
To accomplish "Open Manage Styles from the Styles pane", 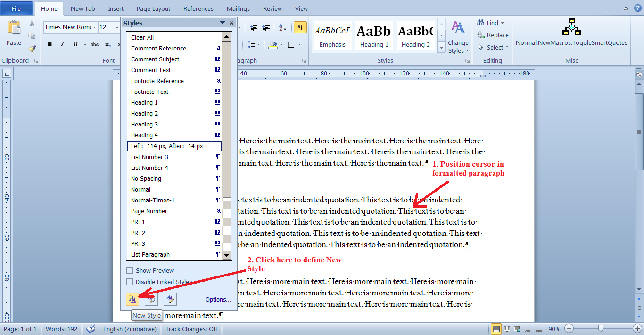I will pyautogui.click(x=170, y=299).
